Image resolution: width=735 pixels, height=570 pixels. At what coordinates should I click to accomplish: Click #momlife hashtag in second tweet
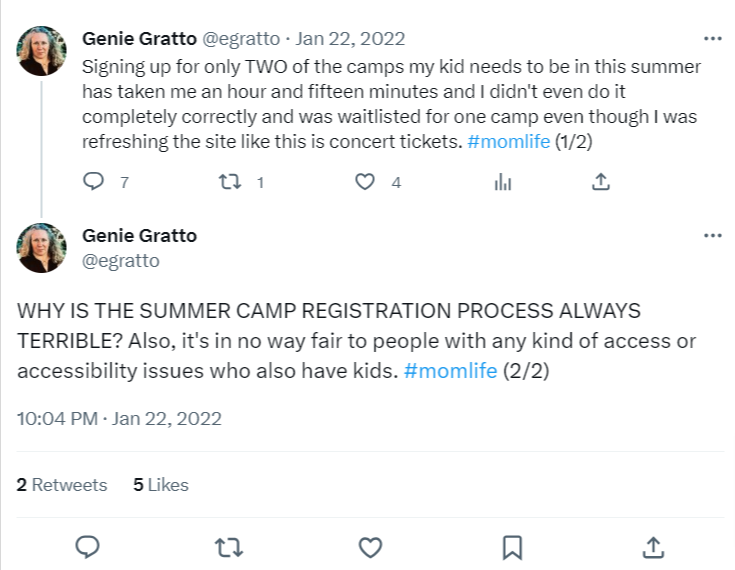pos(450,370)
